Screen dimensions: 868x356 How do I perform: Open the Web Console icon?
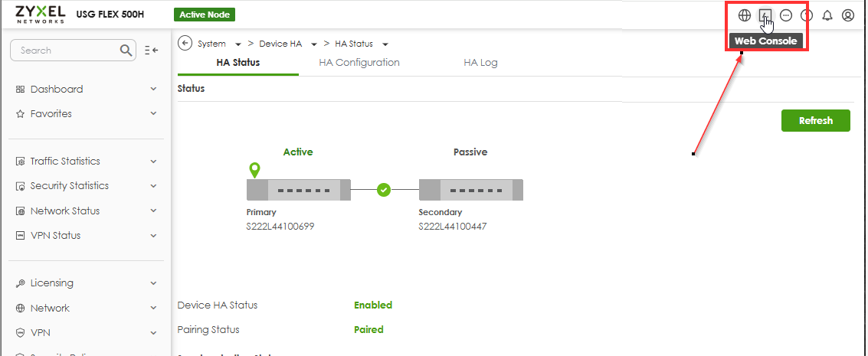point(765,15)
